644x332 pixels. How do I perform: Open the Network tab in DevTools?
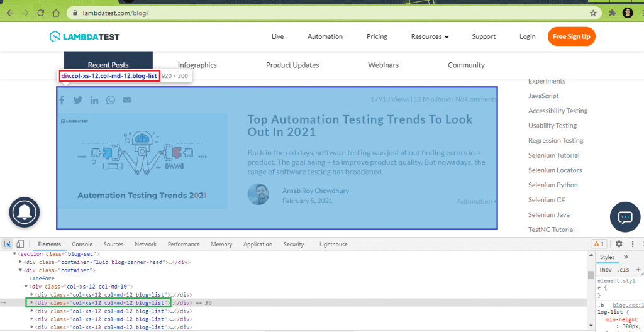[x=145, y=244]
